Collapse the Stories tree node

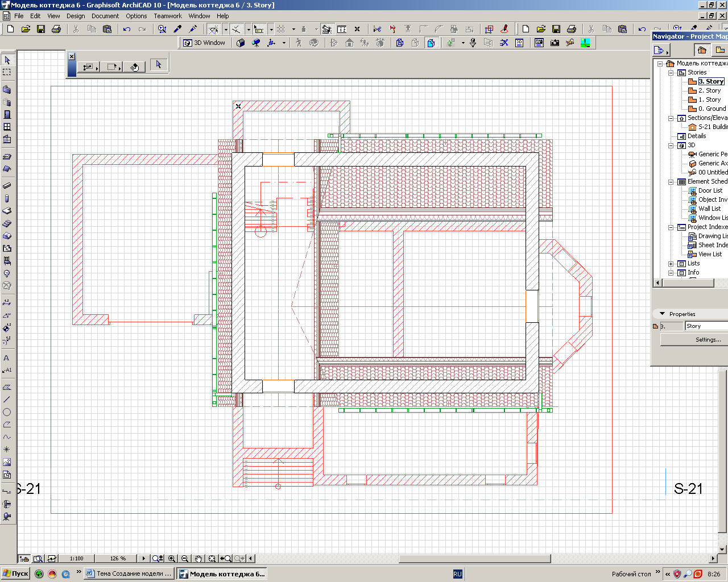point(671,73)
